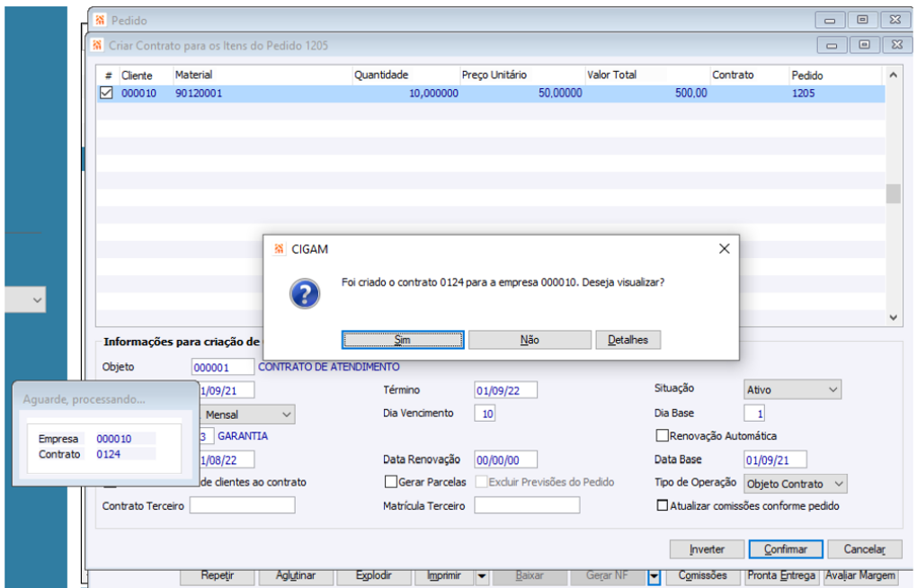Click the Material column header
The height and width of the screenshot is (588, 917).
coord(193,75)
